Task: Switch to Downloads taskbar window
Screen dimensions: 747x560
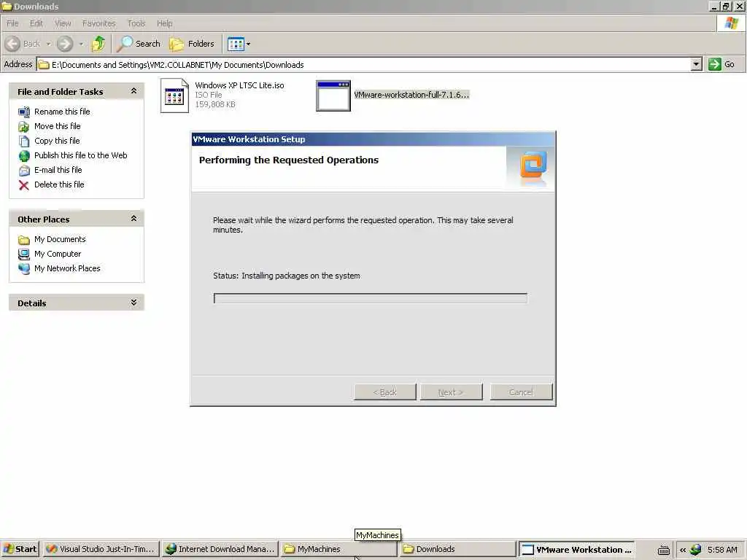Action: 457,549
